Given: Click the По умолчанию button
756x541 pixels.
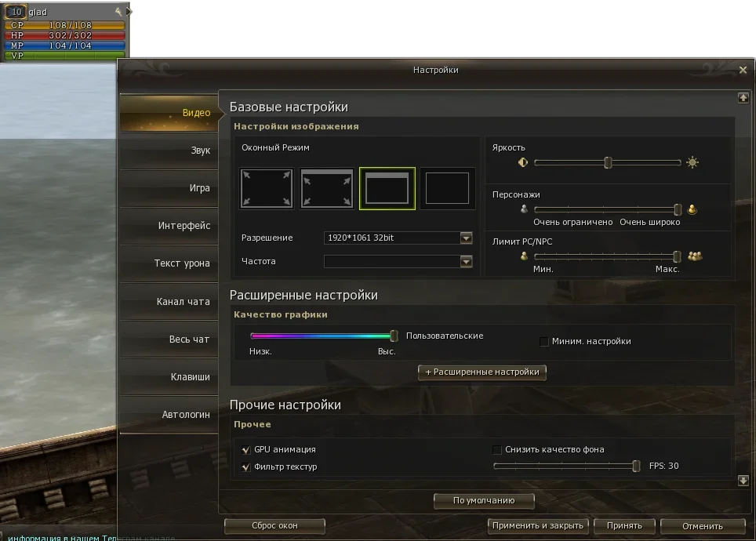Looking at the screenshot, I should pyautogui.click(x=484, y=501).
